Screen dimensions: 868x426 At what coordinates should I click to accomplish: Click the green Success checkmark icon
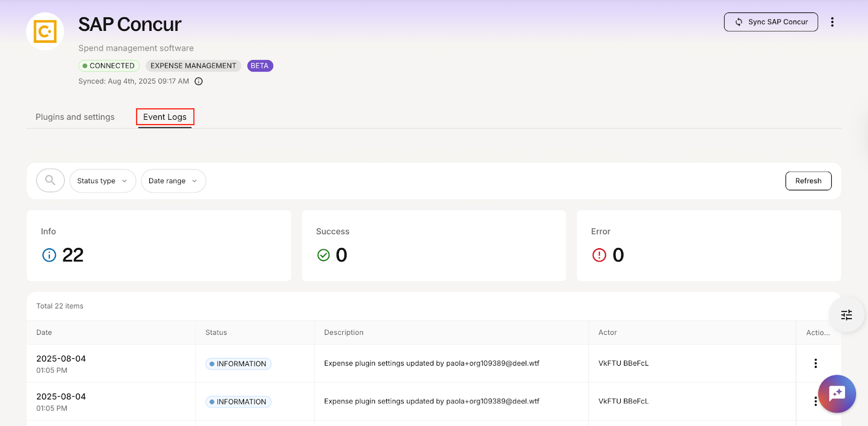coord(323,255)
